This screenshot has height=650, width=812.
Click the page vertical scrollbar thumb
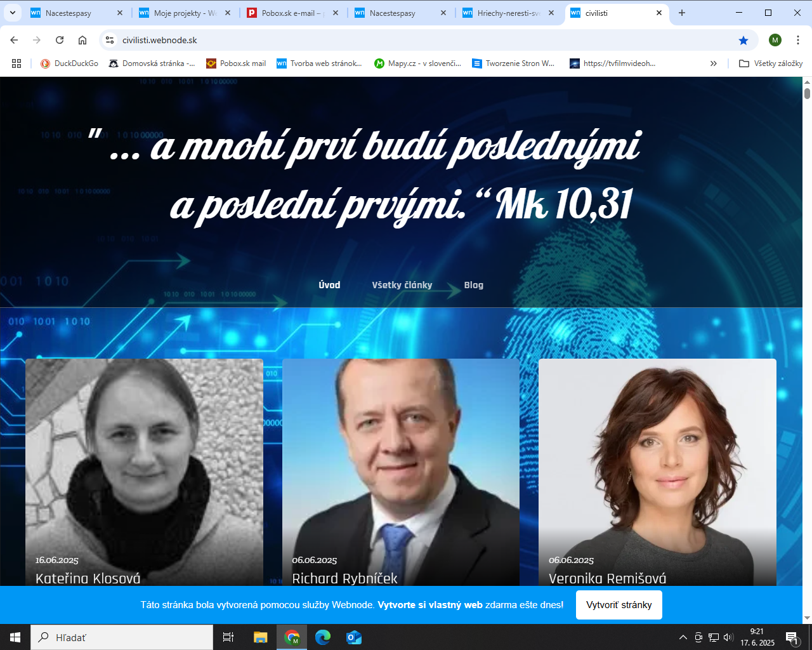pyautogui.click(x=807, y=93)
